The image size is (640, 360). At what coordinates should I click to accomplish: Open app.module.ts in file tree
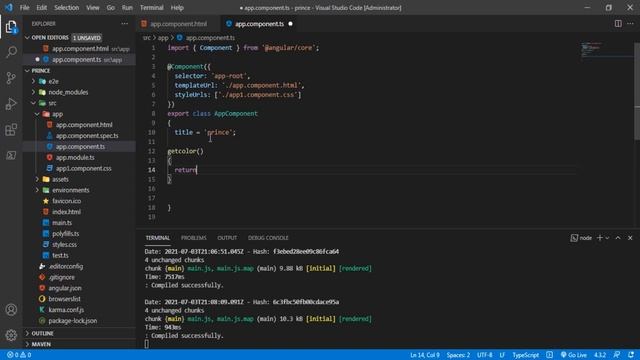(x=75, y=158)
